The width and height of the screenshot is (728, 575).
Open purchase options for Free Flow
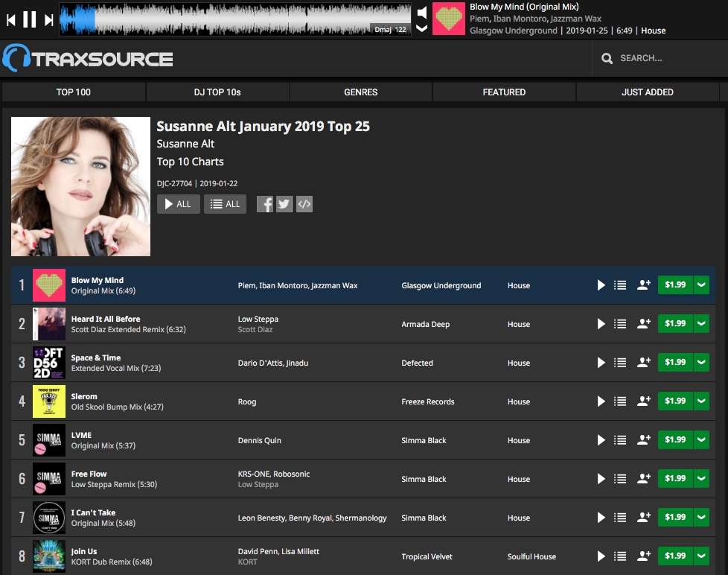[701, 478]
